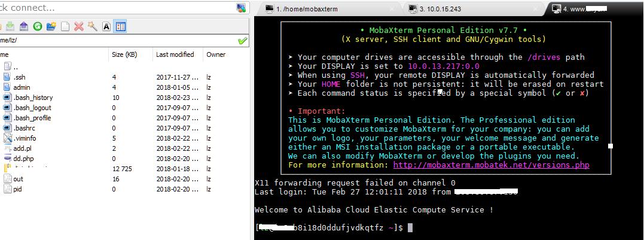Click the add.pl file icon

pos(7,148)
